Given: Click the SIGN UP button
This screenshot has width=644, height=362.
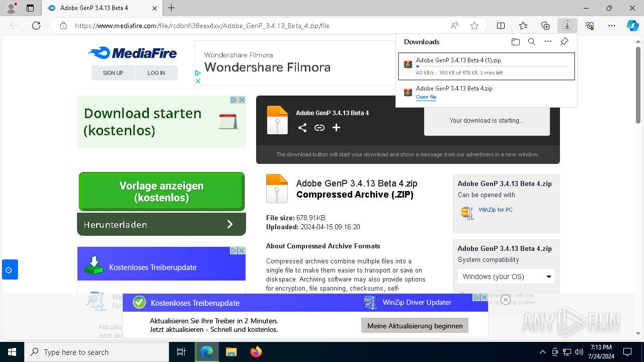Looking at the screenshot, I should point(113,73).
